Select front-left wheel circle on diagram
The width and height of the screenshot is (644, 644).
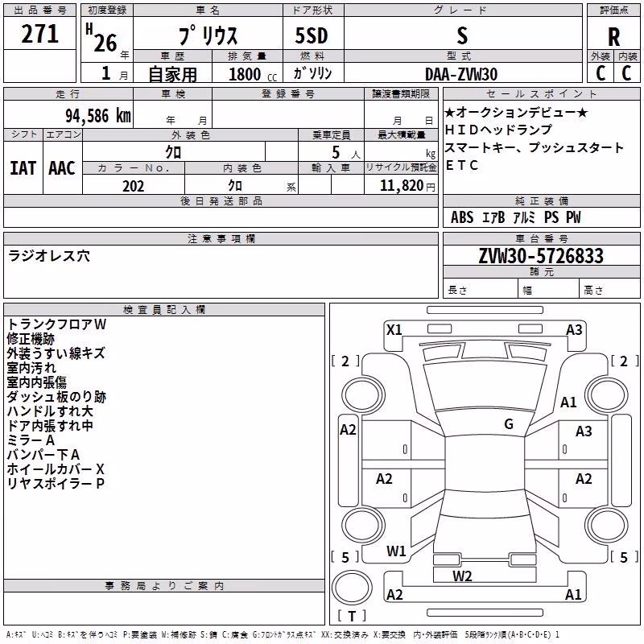point(362,395)
